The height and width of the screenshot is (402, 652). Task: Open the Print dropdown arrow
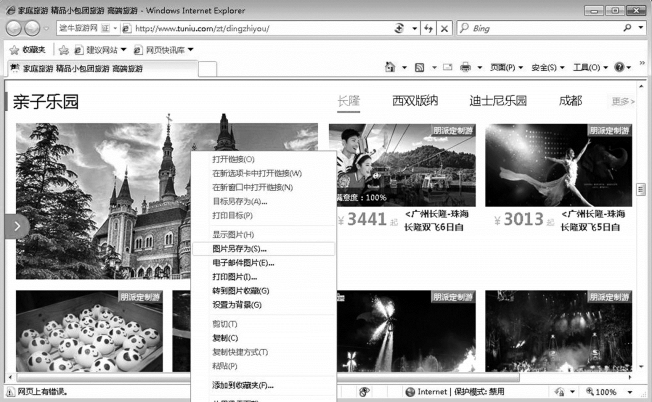pos(479,67)
